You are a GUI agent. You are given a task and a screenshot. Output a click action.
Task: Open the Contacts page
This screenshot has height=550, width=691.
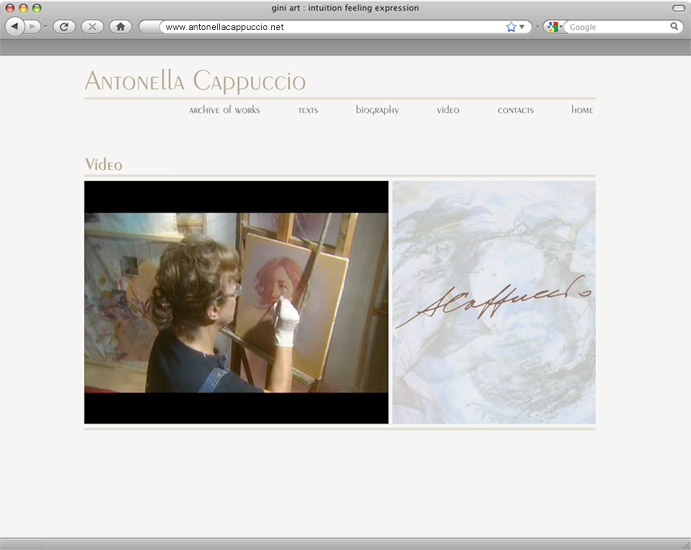tap(515, 110)
